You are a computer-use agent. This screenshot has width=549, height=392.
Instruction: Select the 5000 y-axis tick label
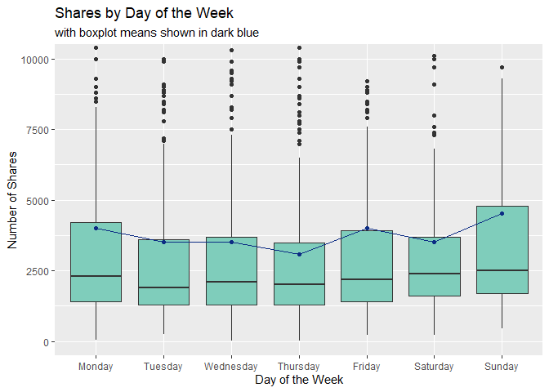(x=41, y=201)
